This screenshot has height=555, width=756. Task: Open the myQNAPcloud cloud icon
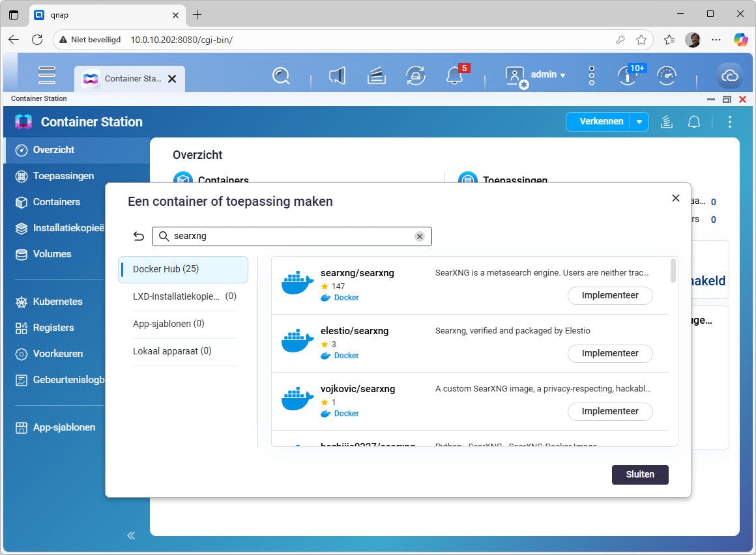(x=729, y=76)
